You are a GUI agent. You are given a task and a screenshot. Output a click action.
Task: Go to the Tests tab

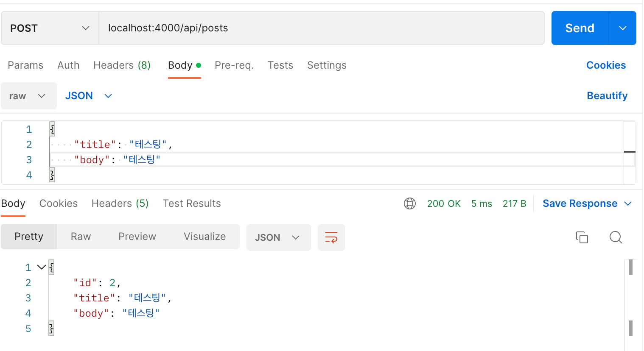tap(280, 65)
